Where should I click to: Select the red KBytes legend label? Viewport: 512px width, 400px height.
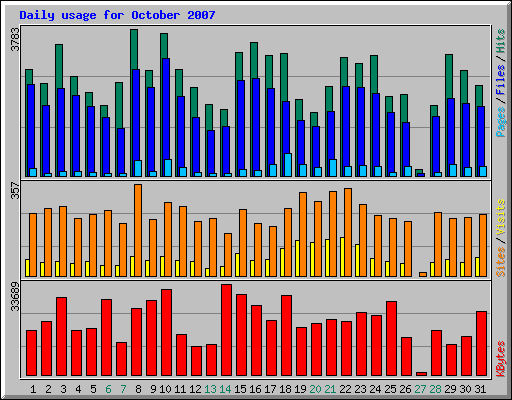point(501,359)
